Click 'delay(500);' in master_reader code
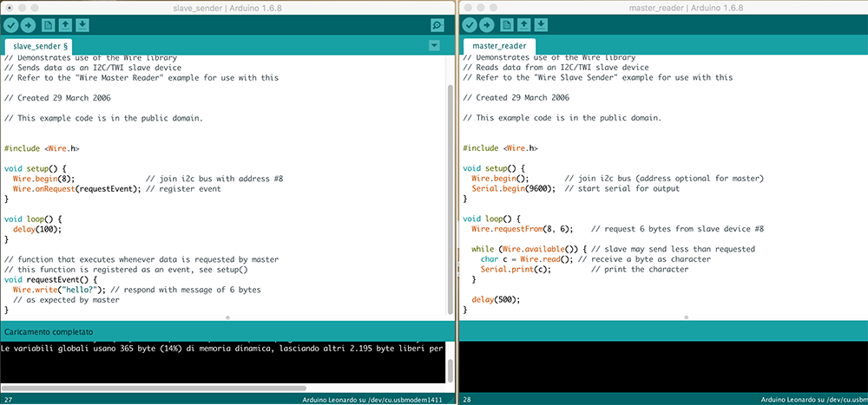This screenshot has height=405, width=868. tap(496, 299)
